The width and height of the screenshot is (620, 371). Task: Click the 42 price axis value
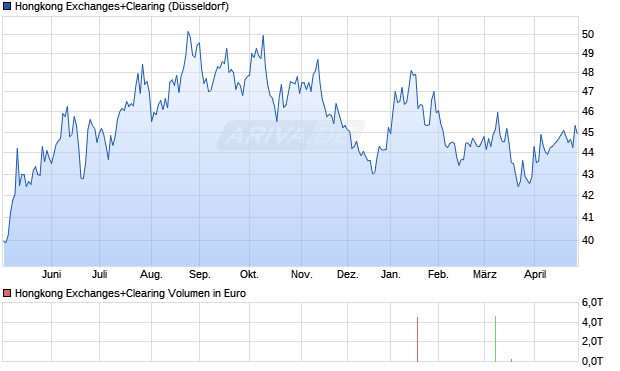[x=588, y=195]
